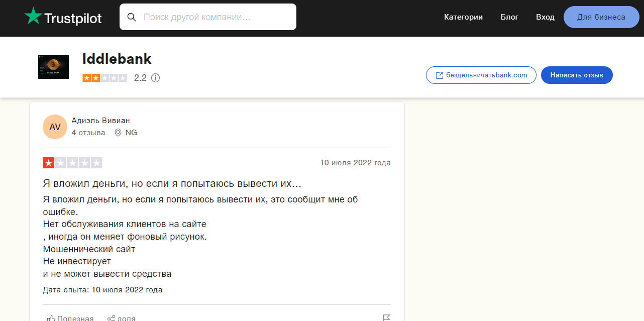Open the Блог page
The width and height of the screenshot is (644, 321).
(x=509, y=17)
